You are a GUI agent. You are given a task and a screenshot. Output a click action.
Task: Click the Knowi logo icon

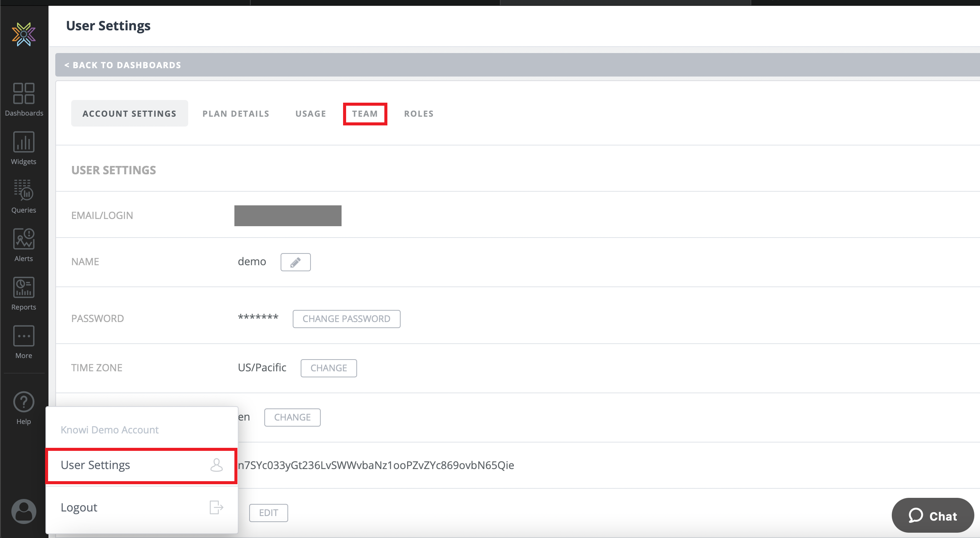[x=23, y=34]
